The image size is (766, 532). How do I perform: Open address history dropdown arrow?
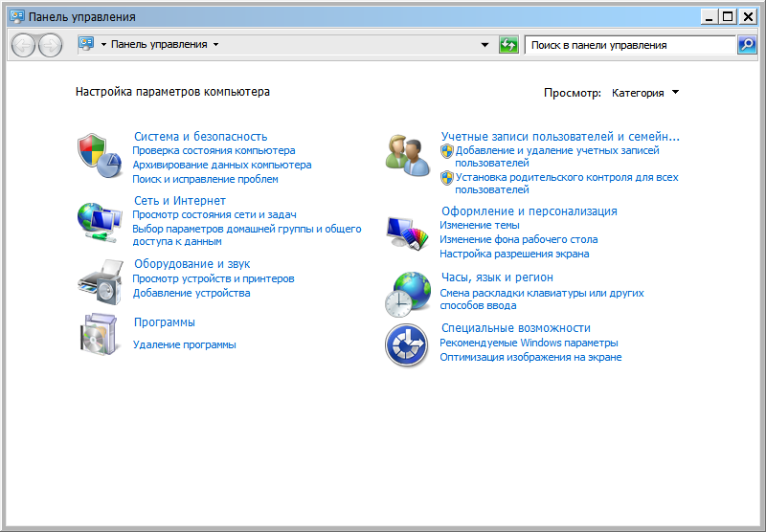point(484,45)
